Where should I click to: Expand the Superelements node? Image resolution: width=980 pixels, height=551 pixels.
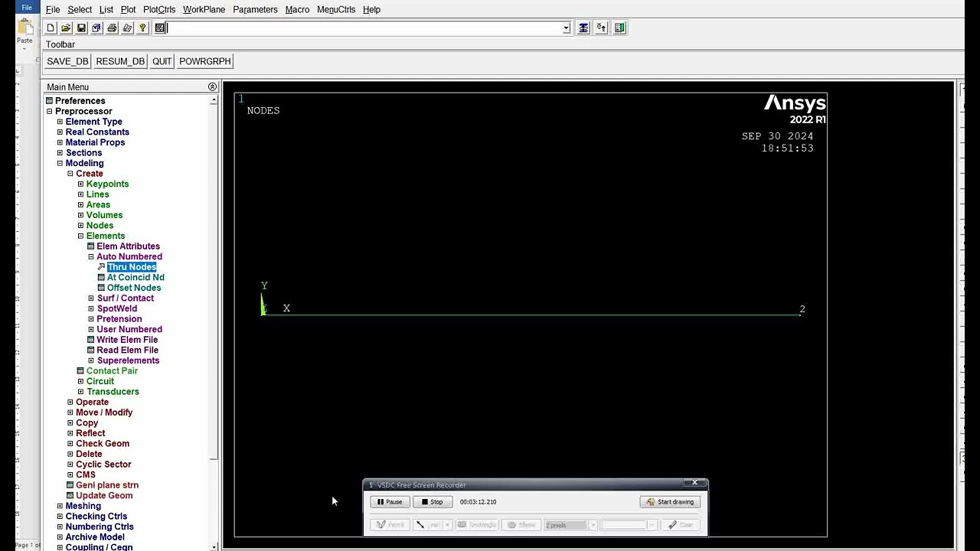[x=91, y=360]
